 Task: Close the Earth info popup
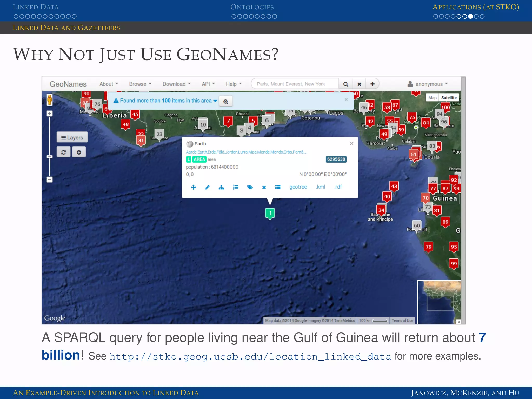[351, 143]
